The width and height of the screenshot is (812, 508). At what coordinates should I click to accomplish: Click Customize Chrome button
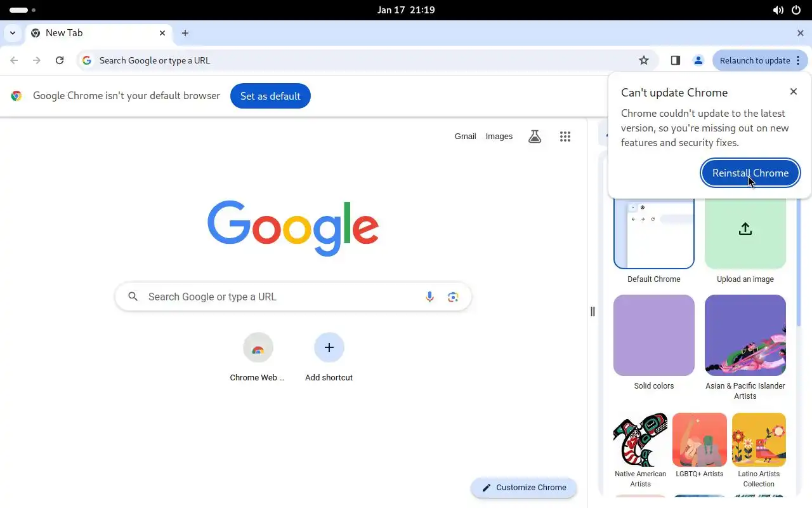click(524, 488)
